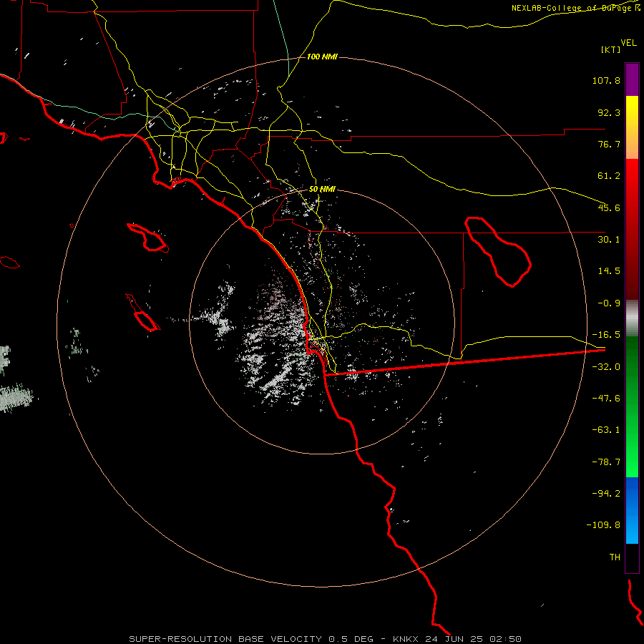Pick the black TH segment of the scale
644x644 pixels.
coord(632,557)
